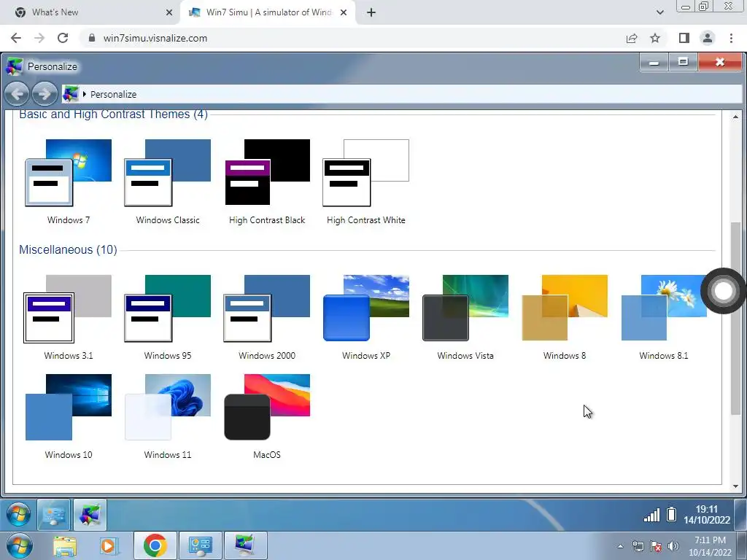Open a new browser tab
This screenshot has width=747, height=560.
(x=371, y=13)
